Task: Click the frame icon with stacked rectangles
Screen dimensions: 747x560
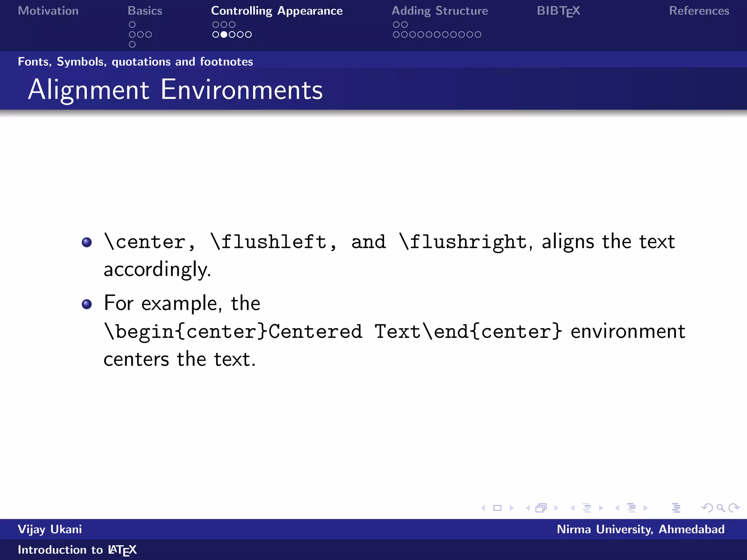Action: [x=541, y=508]
